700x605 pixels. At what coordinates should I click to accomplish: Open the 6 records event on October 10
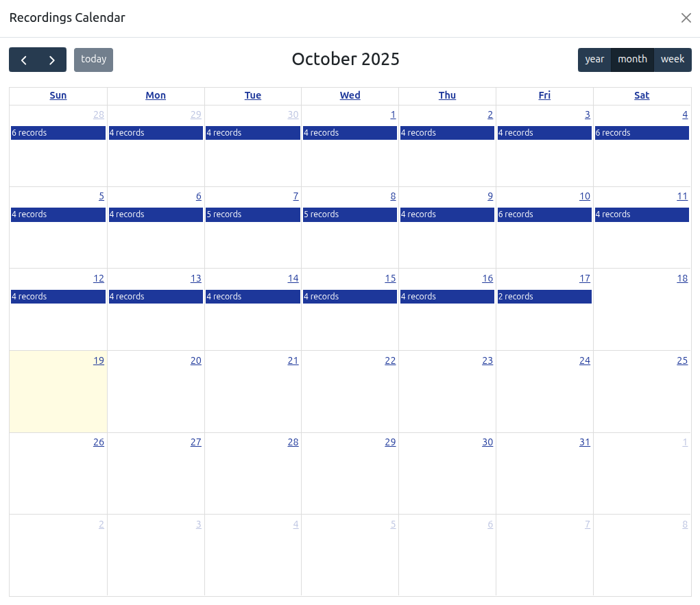point(544,214)
